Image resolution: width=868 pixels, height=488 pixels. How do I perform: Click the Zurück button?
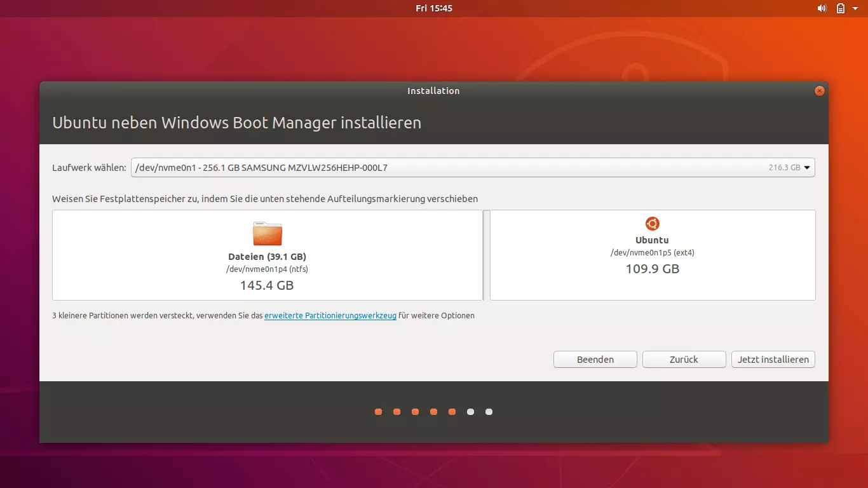[684, 360]
